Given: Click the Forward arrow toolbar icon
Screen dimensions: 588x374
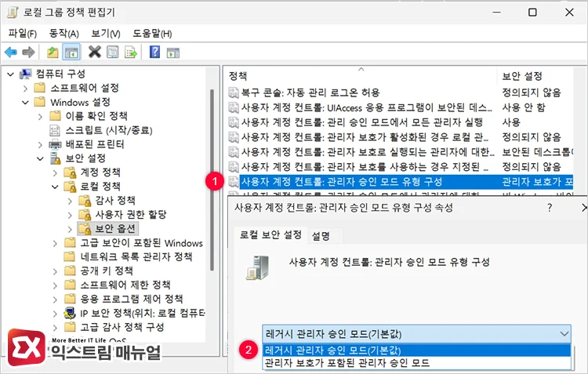Looking at the screenshot, I should tap(28, 53).
